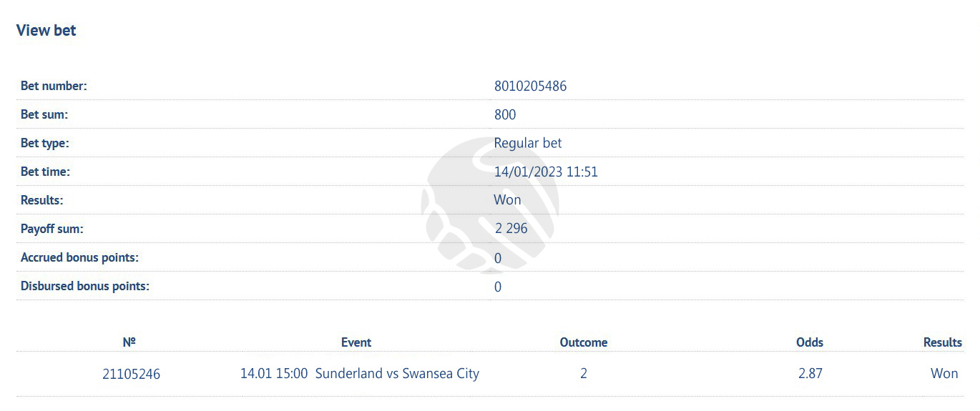Click the Accrued bonus points value
Viewport: 980px width, 411px height.
pyautogui.click(x=498, y=258)
